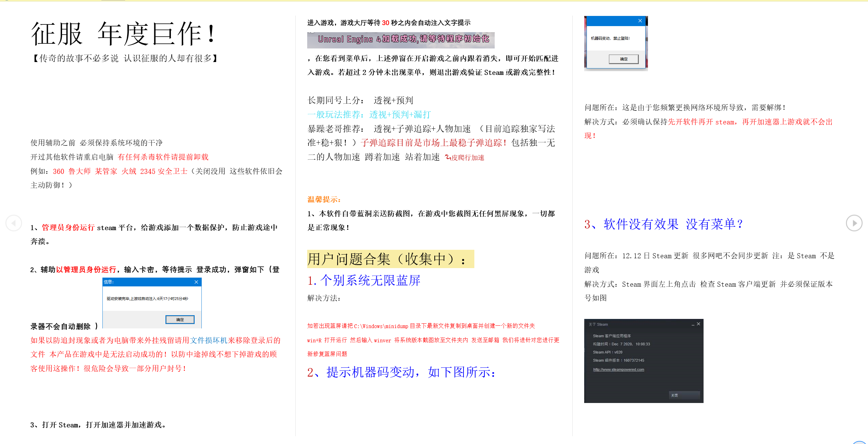Viewport: 868px width, 444px height.
Task: Select subtitle 传奇的故事不必多说
Action: tap(79, 58)
